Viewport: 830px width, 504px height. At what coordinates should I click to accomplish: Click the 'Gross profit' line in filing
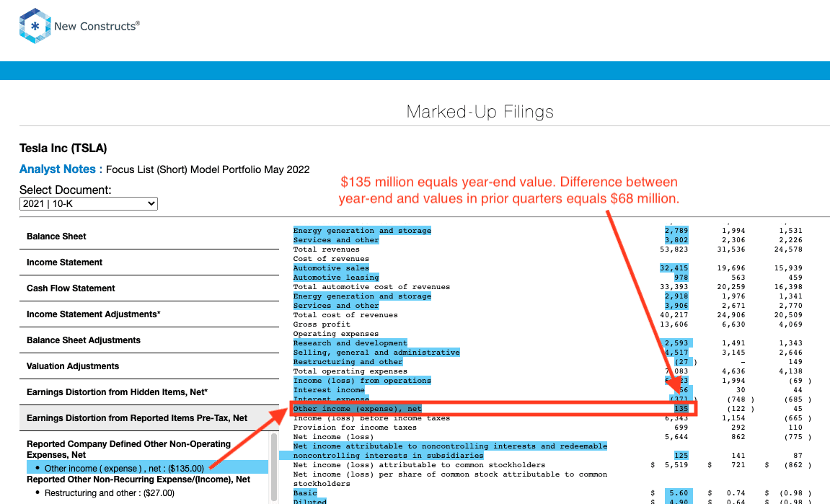(322, 324)
